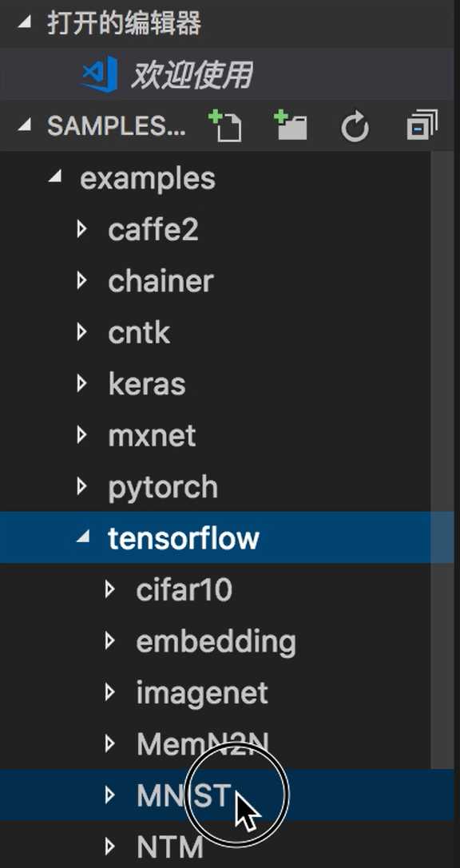Select the imagenet subfolder
This screenshot has width=460, height=868.
[x=202, y=692]
